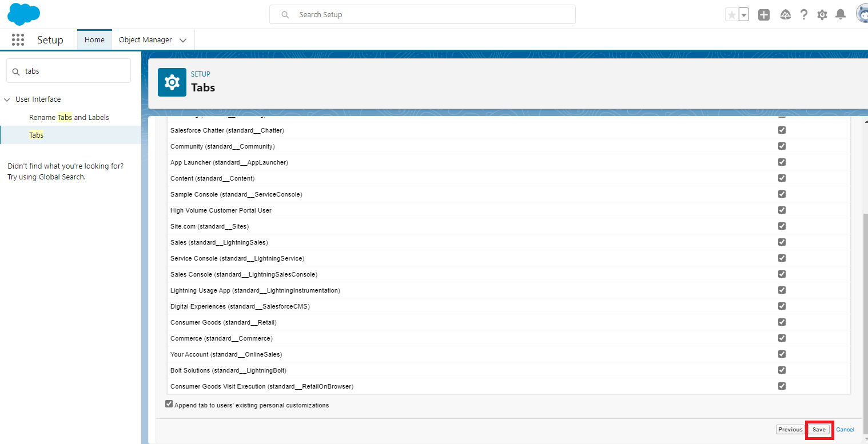Toggle High Volume Customer Portal User checkbox
The height and width of the screenshot is (444, 868).
[x=782, y=210]
